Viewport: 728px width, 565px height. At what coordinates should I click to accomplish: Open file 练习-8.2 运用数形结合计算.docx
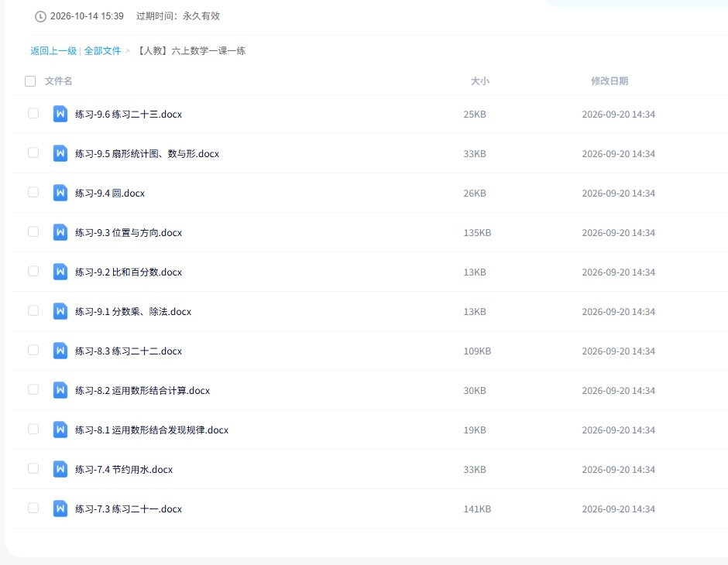tap(143, 390)
